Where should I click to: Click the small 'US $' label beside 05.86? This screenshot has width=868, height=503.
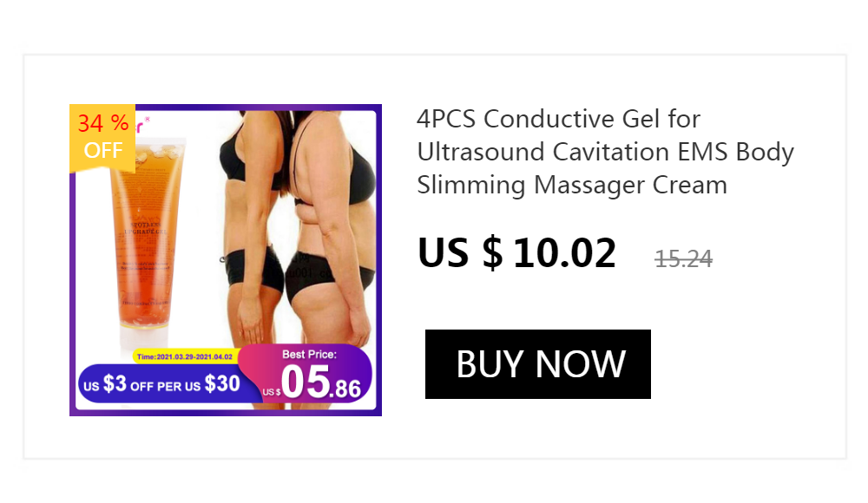pos(271,392)
